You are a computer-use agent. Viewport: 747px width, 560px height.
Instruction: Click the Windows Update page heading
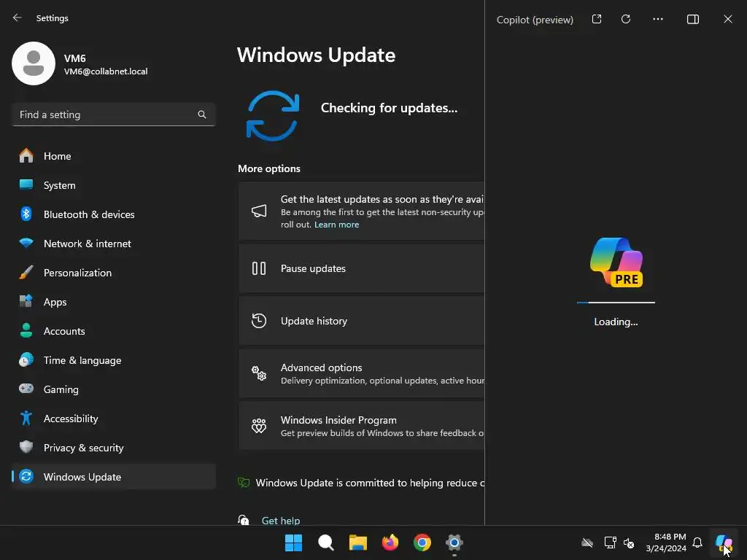(317, 55)
